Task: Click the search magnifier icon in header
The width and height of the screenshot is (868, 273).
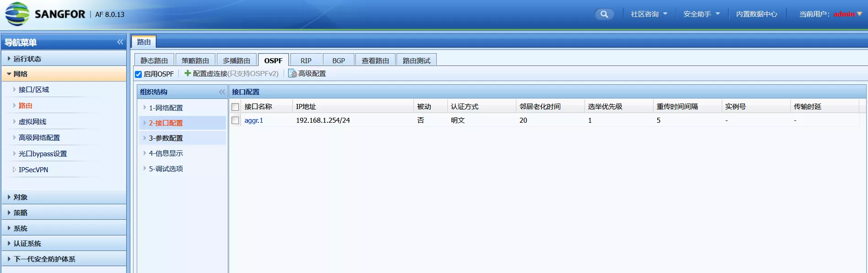Action: (x=604, y=14)
